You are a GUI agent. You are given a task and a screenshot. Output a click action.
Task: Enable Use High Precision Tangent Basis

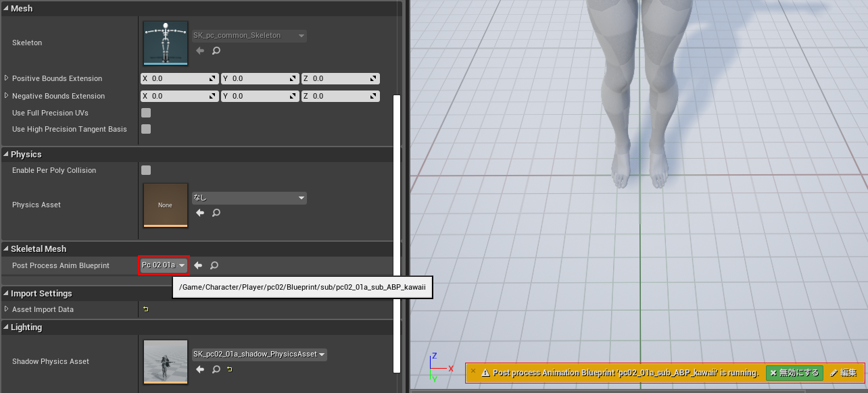(146, 129)
